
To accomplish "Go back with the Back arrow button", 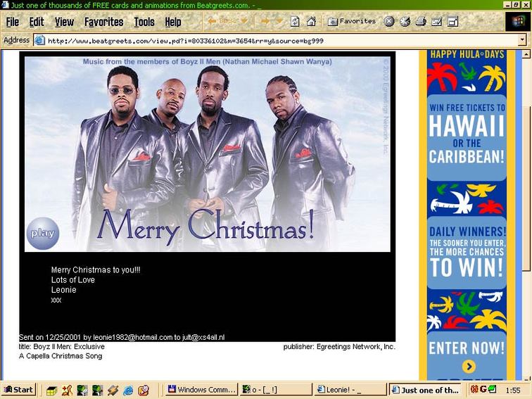I will pyautogui.click(x=223, y=21).
